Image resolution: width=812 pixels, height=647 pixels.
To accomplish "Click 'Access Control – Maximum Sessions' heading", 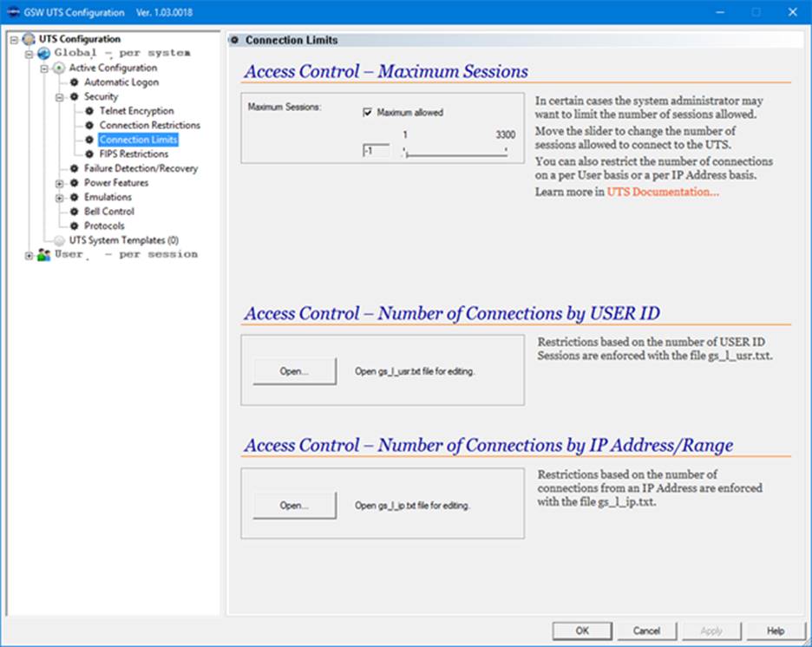I will point(386,71).
